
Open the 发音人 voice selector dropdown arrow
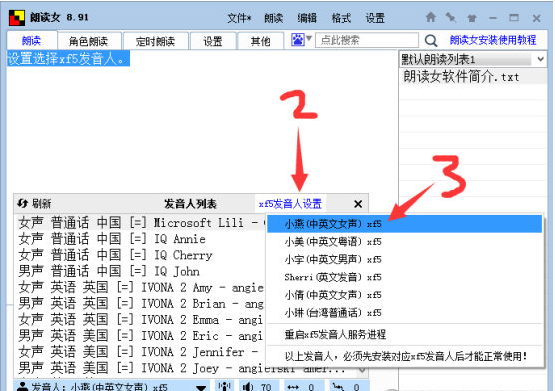click(x=201, y=388)
